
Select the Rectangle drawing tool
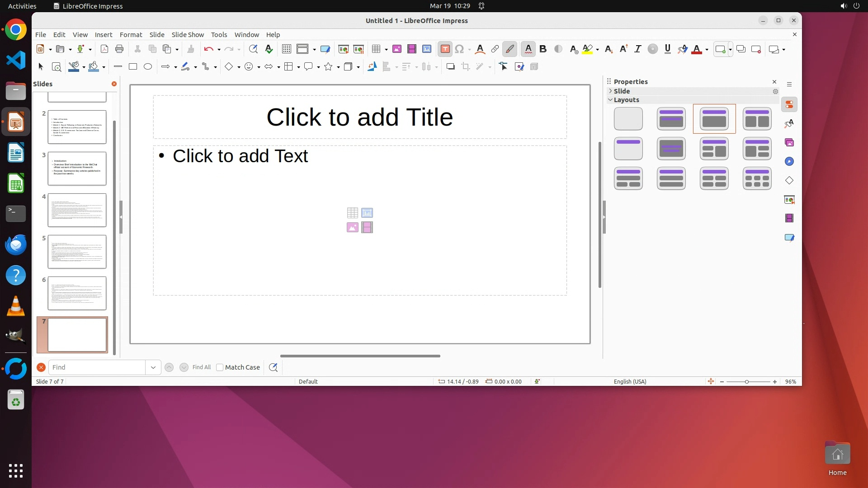133,67
